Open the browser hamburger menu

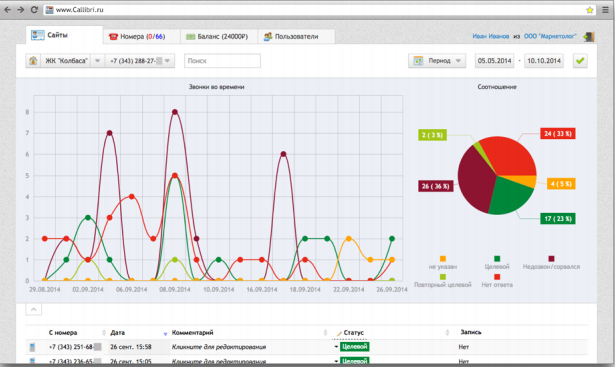point(606,10)
